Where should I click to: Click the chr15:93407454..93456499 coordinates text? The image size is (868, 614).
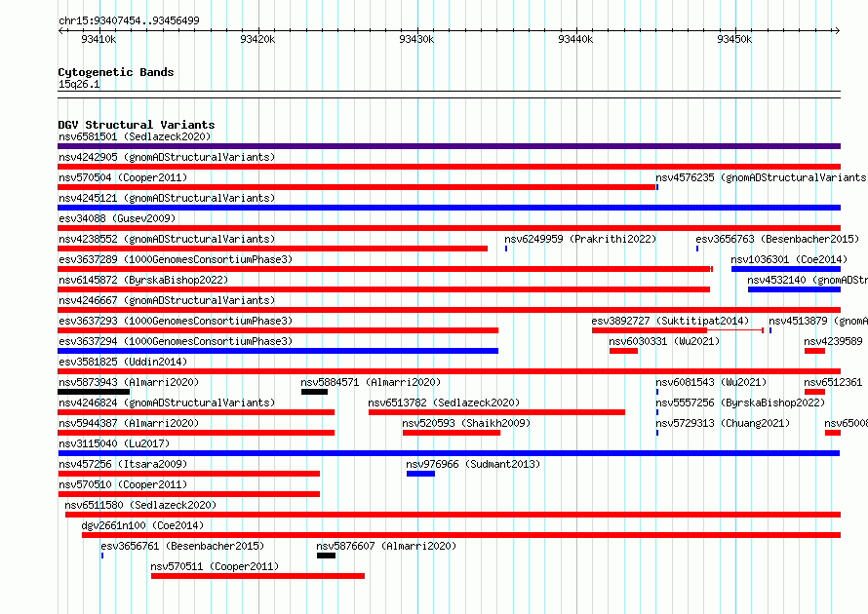click(129, 20)
